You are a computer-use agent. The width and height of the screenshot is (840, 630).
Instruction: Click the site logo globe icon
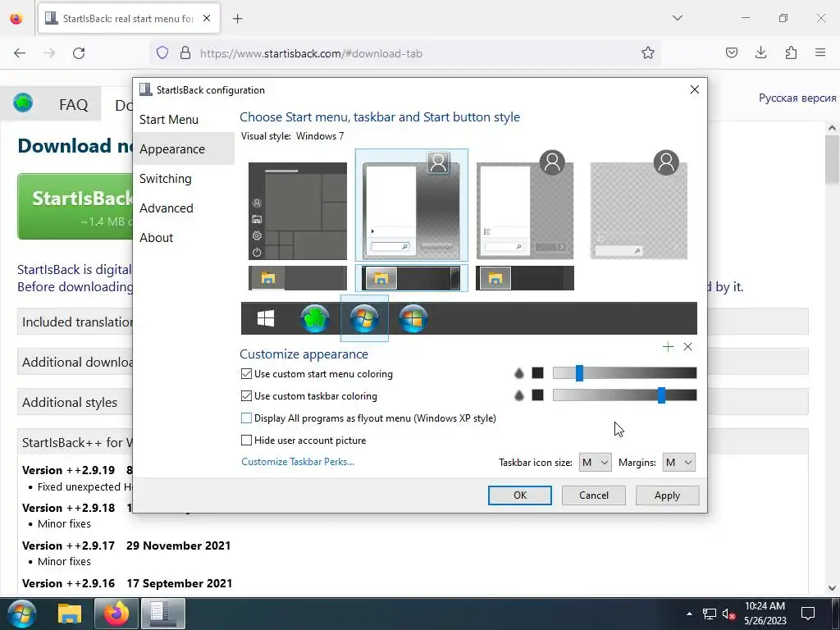[x=23, y=102]
